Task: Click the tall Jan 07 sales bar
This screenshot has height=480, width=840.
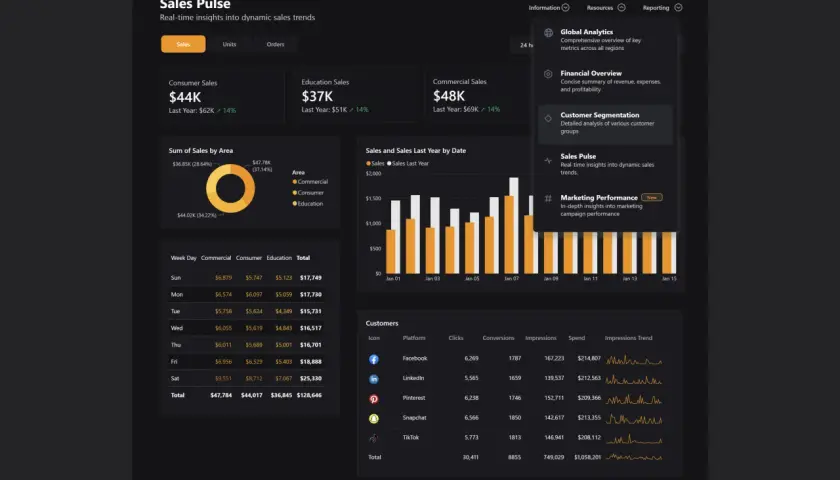Action: 509,235
